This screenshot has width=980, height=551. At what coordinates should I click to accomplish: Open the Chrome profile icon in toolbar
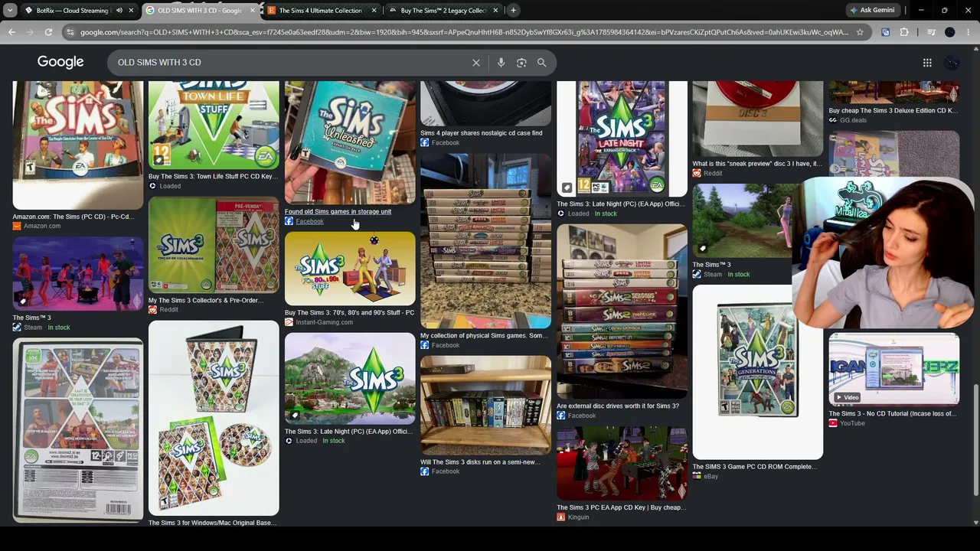[950, 32]
